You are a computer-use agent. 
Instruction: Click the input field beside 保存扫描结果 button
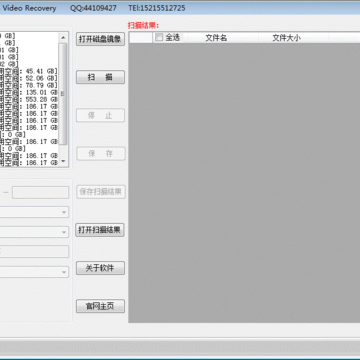click(40, 192)
